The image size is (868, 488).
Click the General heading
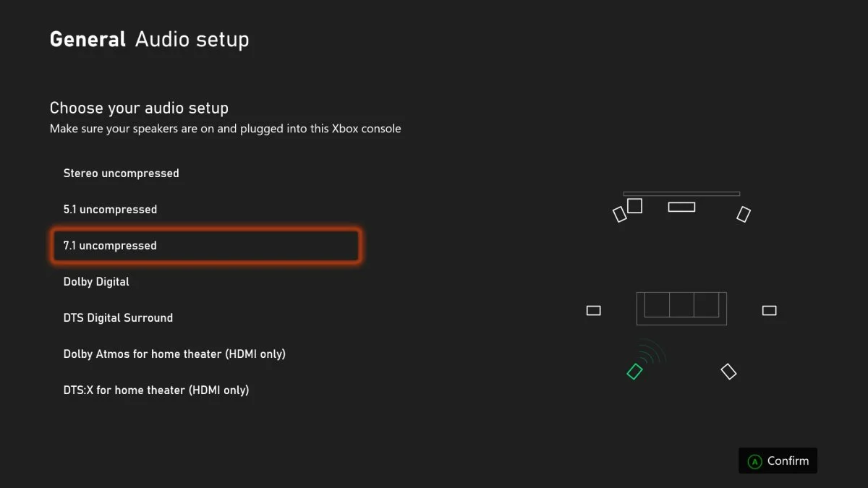(87, 39)
